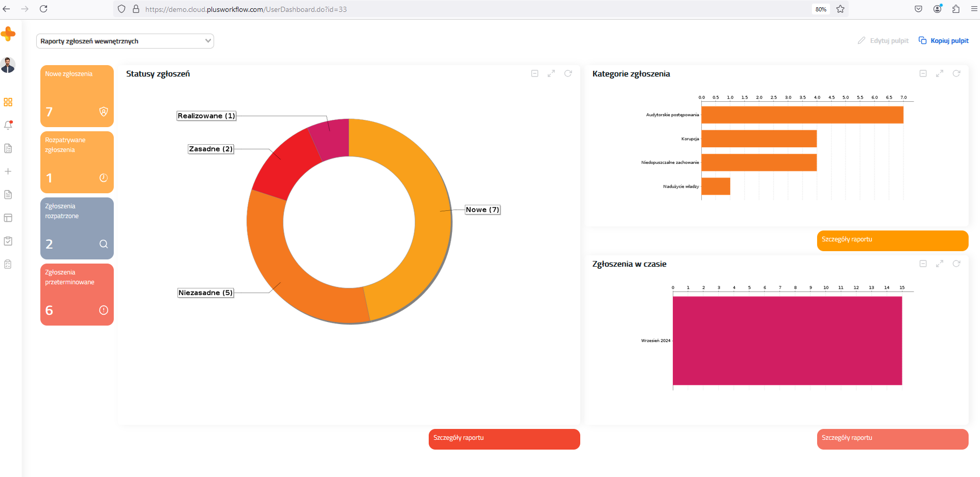The width and height of the screenshot is (980, 477).
Task: Refresh the Kategorie zgłoszenia widget
Action: coord(956,74)
